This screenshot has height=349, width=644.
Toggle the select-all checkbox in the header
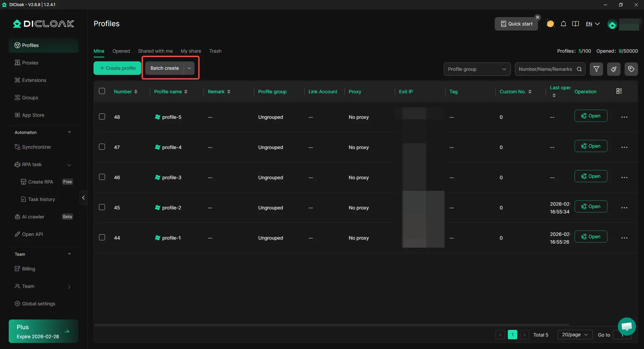pyautogui.click(x=102, y=91)
